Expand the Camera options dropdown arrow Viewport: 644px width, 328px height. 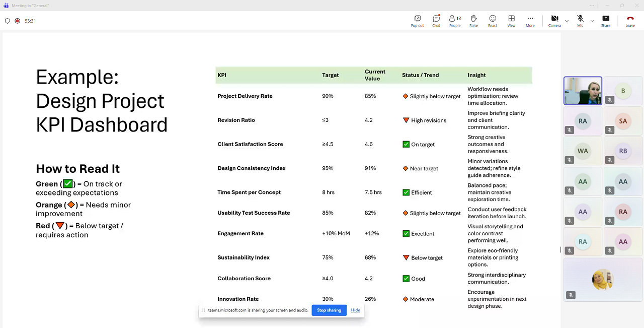point(567,21)
